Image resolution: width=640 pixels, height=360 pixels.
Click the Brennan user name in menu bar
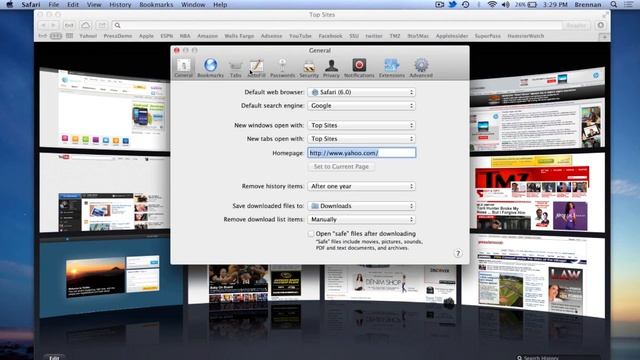[x=588, y=4]
